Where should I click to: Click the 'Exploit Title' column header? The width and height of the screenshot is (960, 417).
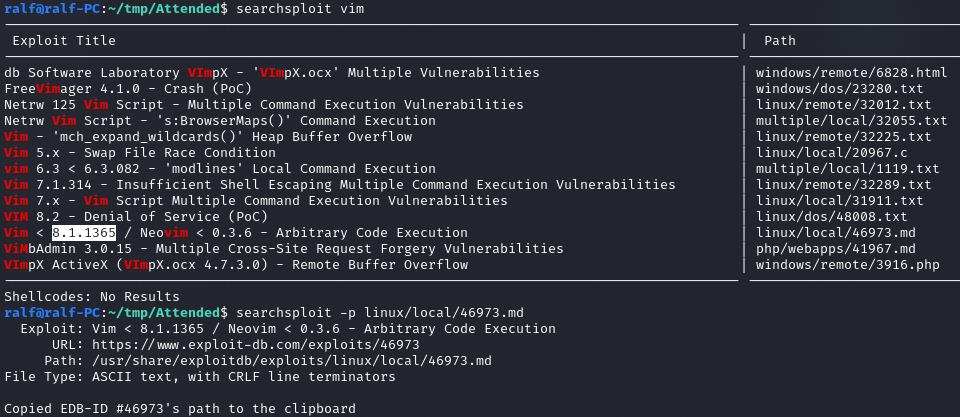[64, 41]
